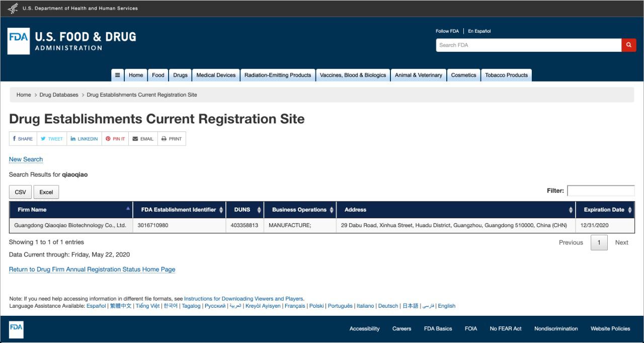Select Kreyòl Ayisyen language link
Viewport: 644px width, 343px height.
[x=263, y=306]
